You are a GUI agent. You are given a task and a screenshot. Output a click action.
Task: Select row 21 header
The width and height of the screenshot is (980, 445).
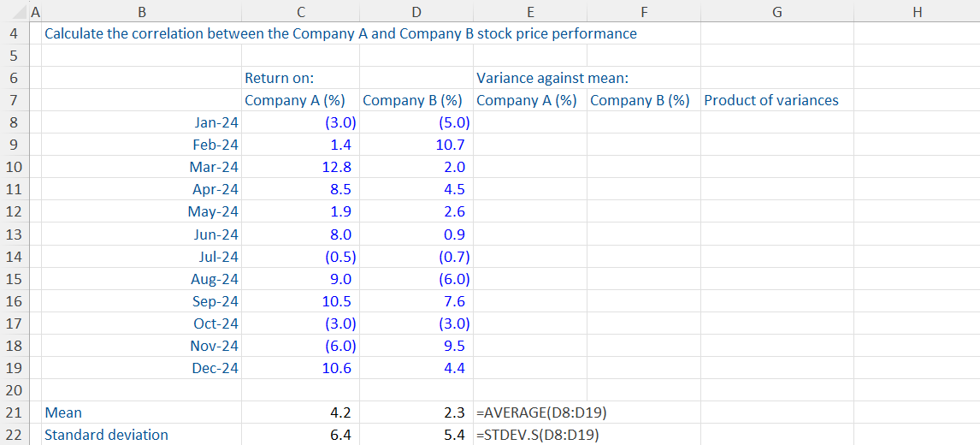(x=16, y=412)
